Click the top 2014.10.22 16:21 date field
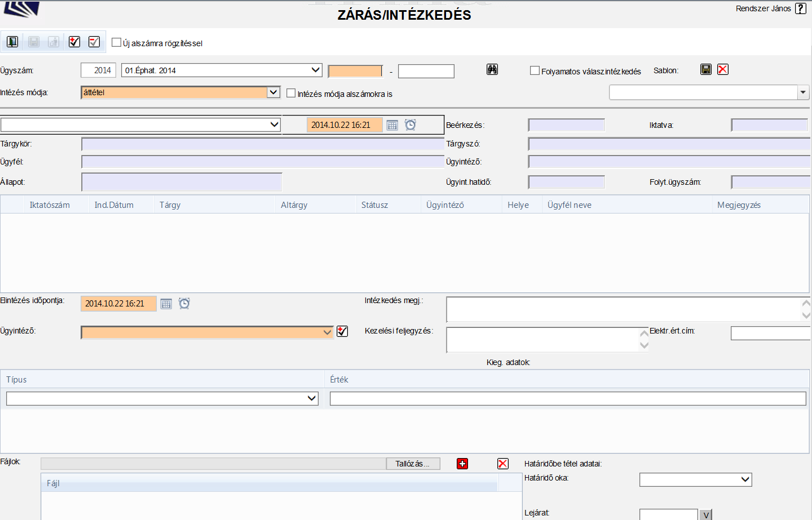This screenshot has height=520, width=812. coord(345,125)
